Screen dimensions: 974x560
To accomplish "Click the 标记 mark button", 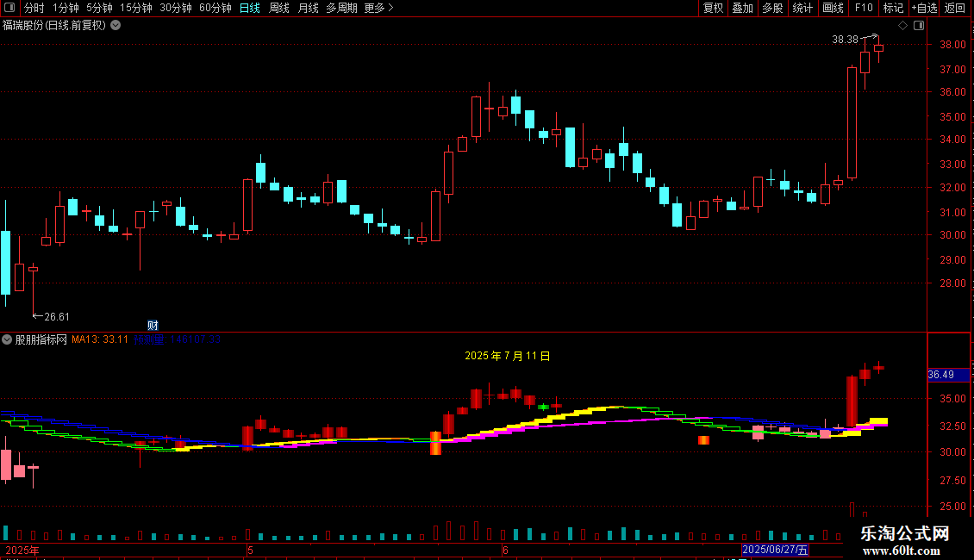I will (x=893, y=8).
